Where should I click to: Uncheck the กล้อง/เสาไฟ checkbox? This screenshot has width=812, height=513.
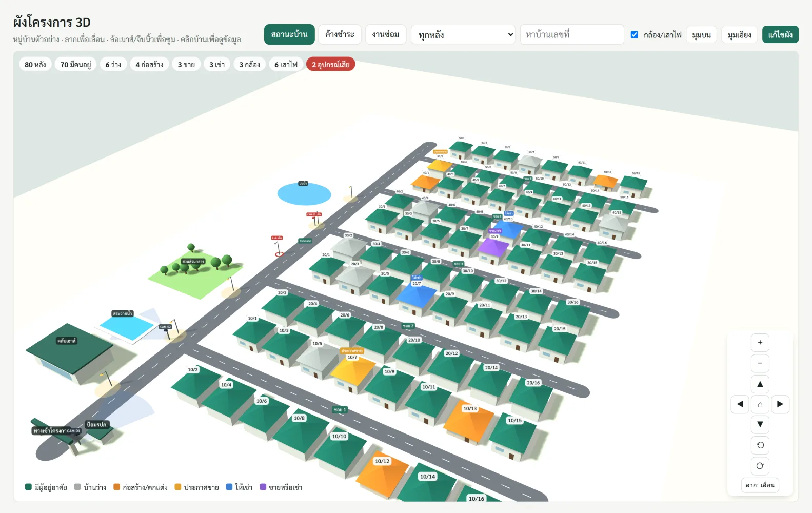tap(635, 35)
